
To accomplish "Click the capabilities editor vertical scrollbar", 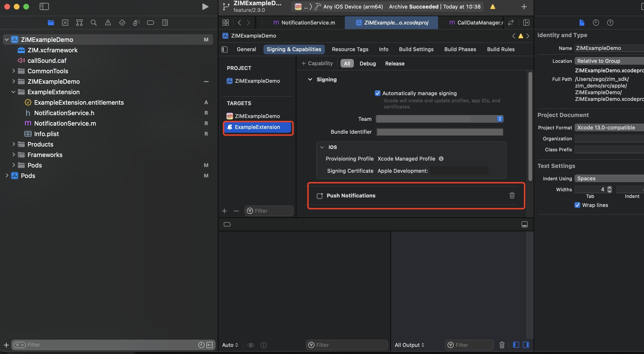I will tap(530, 126).
